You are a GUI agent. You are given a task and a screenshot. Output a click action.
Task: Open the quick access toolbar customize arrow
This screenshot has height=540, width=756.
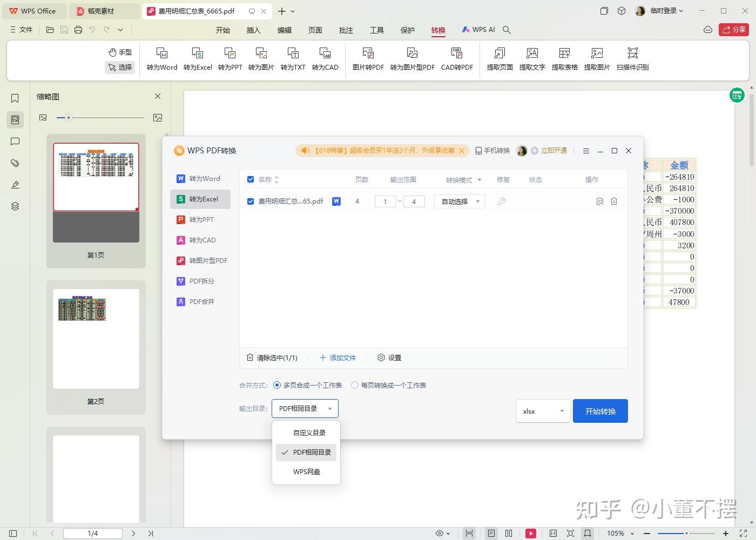coord(120,30)
